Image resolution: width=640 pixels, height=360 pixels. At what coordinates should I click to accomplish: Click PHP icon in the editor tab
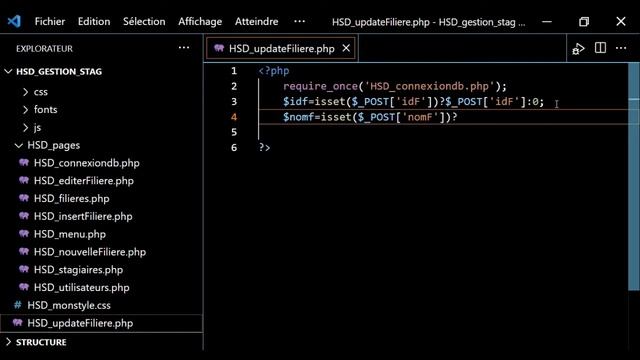click(219, 48)
